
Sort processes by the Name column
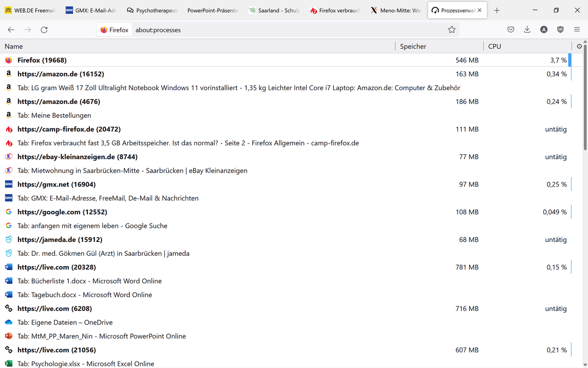pyautogui.click(x=198, y=46)
